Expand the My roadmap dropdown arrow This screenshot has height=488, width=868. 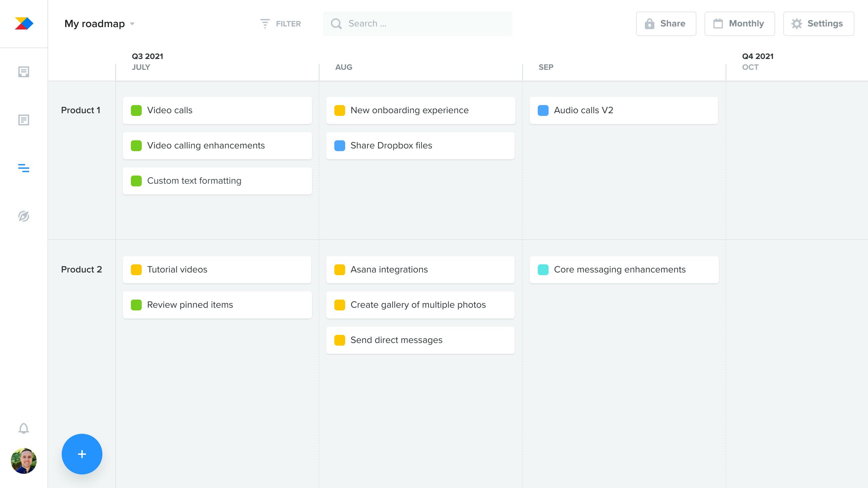pyautogui.click(x=132, y=24)
